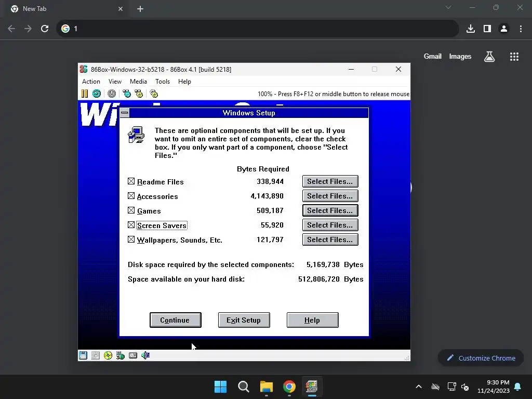Uncheck Games checkbox
The image size is (532, 399).
(131, 210)
